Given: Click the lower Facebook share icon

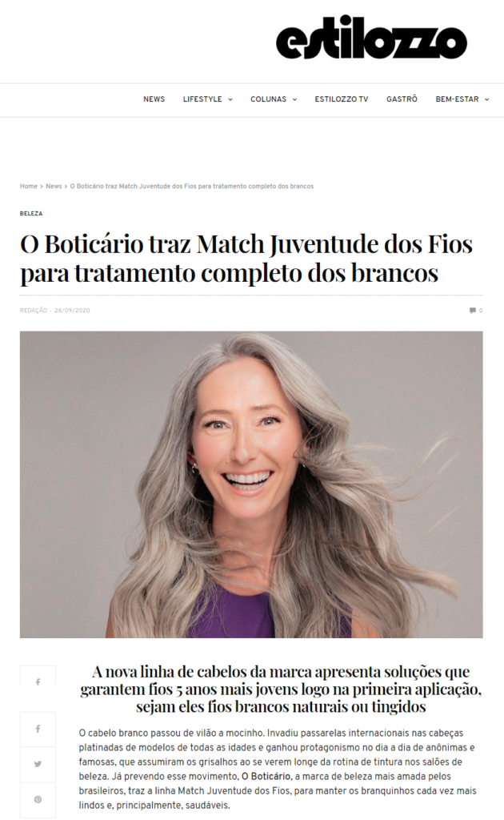Looking at the screenshot, I should click(38, 729).
